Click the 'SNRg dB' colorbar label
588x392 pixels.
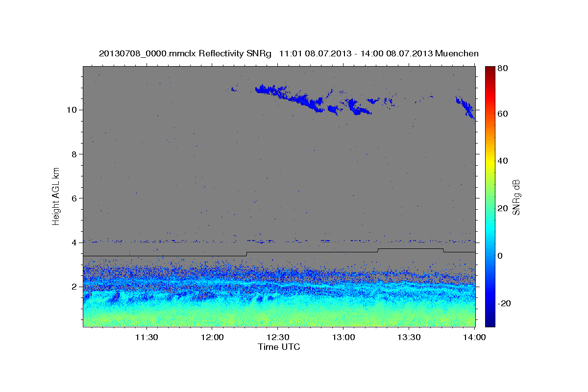click(516, 197)
